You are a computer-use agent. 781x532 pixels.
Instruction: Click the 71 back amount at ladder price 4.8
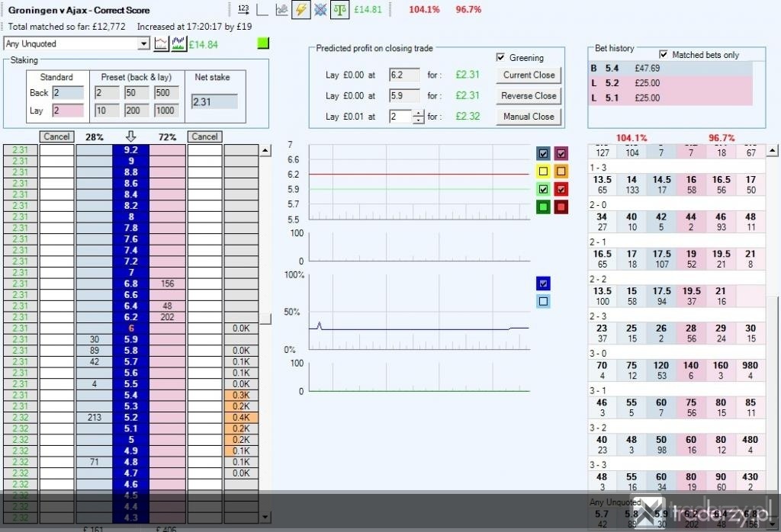pyautogui.click(x=94, y=462)
